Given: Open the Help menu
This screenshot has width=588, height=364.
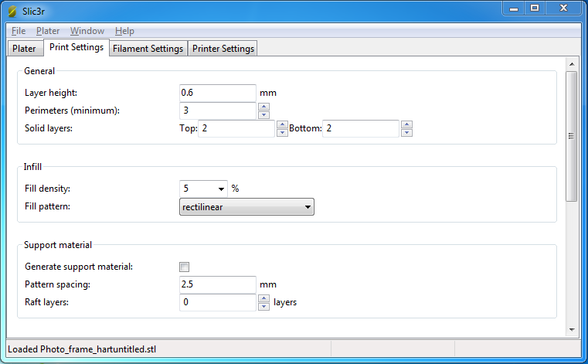Looking at the screenshot, I should pos(124,31).
